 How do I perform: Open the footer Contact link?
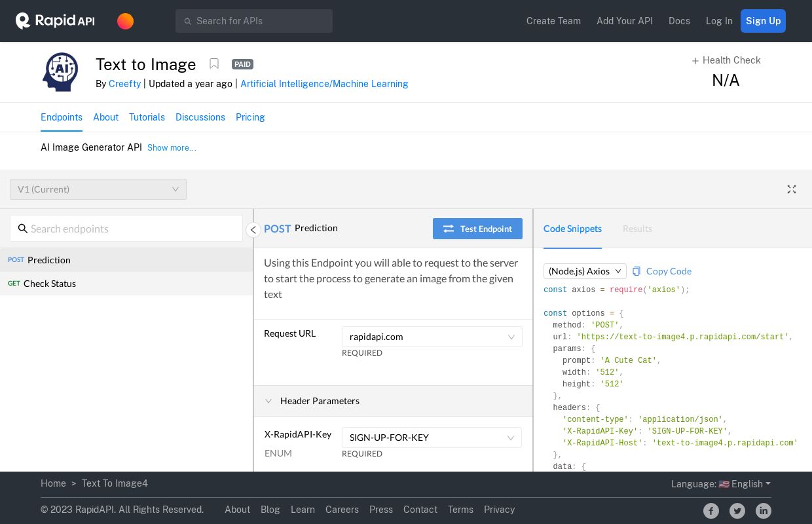(420, 510)
